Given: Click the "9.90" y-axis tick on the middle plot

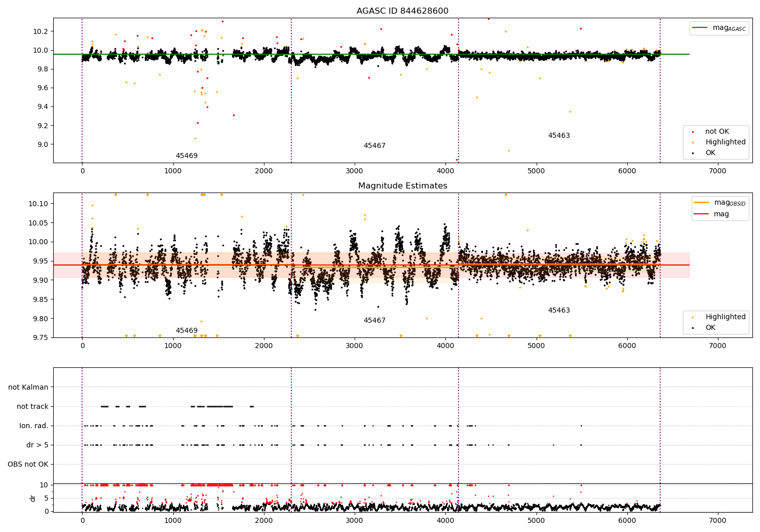Looking at the screenshot, I should (41, 280).
